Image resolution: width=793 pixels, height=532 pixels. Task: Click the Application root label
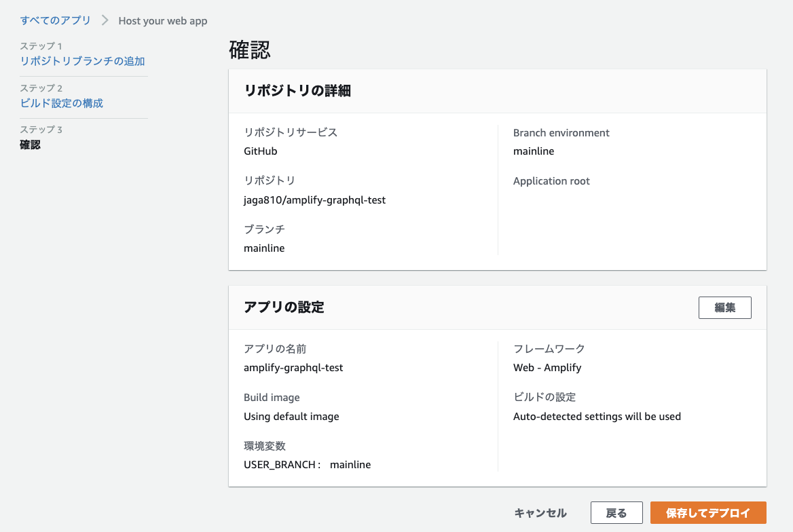[x=551, y=181]
